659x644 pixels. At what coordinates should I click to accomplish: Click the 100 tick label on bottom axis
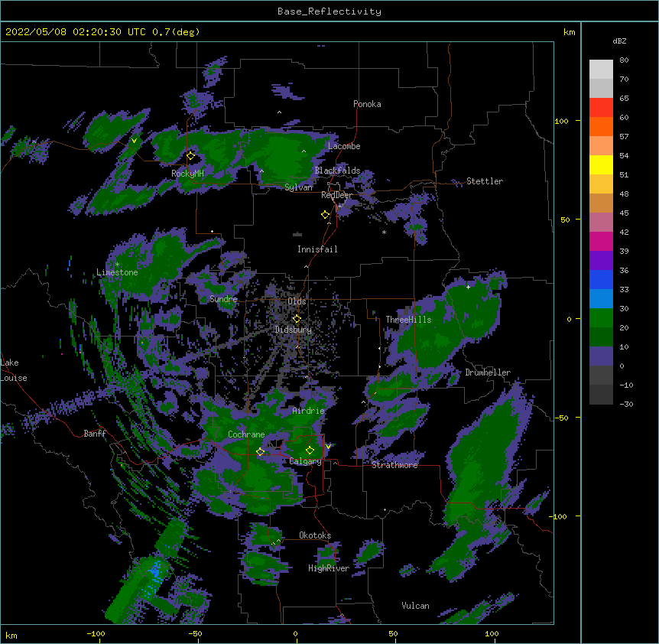tap(492, 633)
